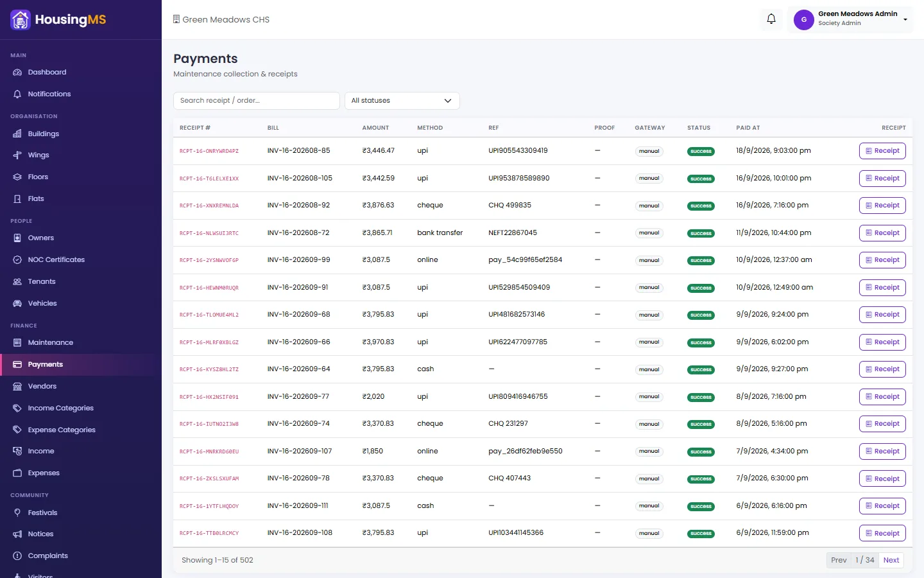Click amount ₹2,020

pyautogui.click(x=373, y=397)
